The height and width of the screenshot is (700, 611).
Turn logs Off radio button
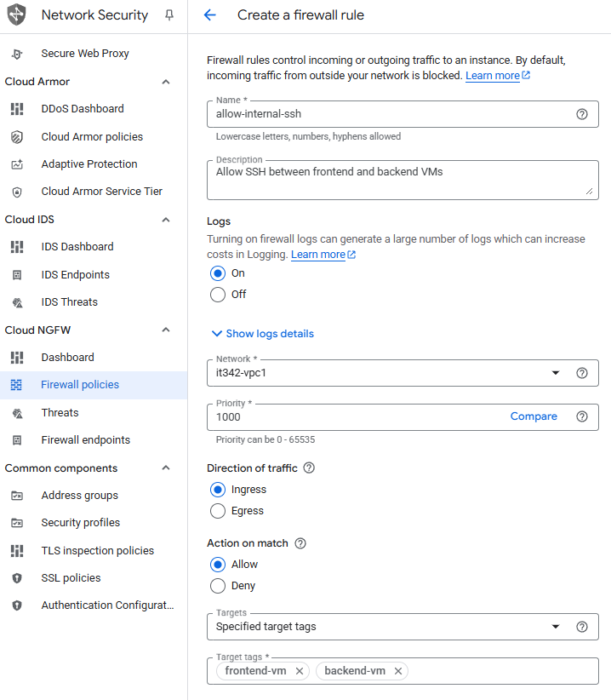pyautogui.click(x=218, y=295)
